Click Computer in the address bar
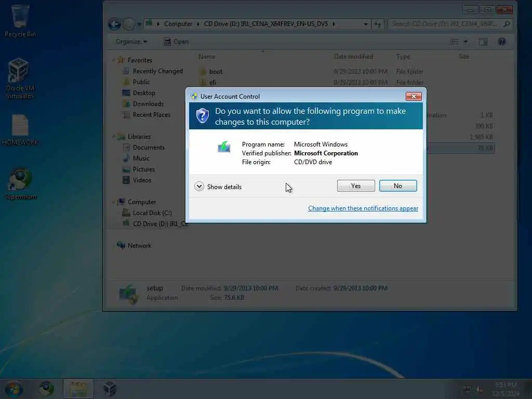Screen dimensions: 532x399 178,24
